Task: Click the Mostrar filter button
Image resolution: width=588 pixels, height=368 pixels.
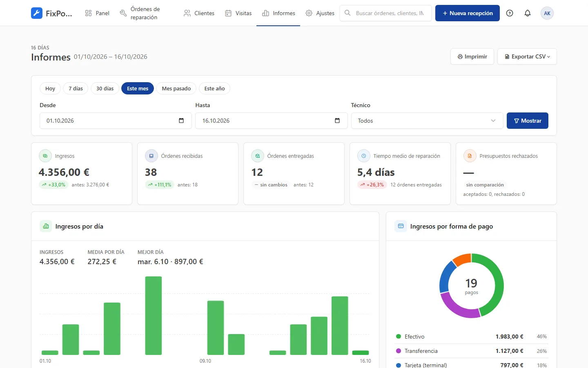Action: 528,121
